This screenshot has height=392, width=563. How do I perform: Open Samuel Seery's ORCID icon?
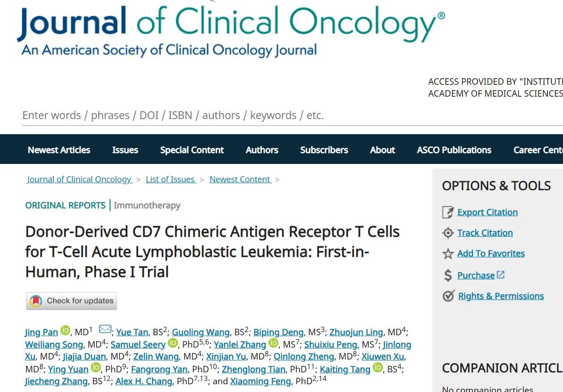(173, 343)
